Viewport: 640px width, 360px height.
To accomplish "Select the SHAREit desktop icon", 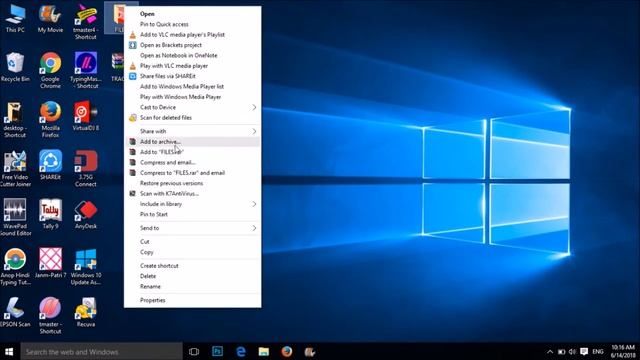I will tap(50, 166).
